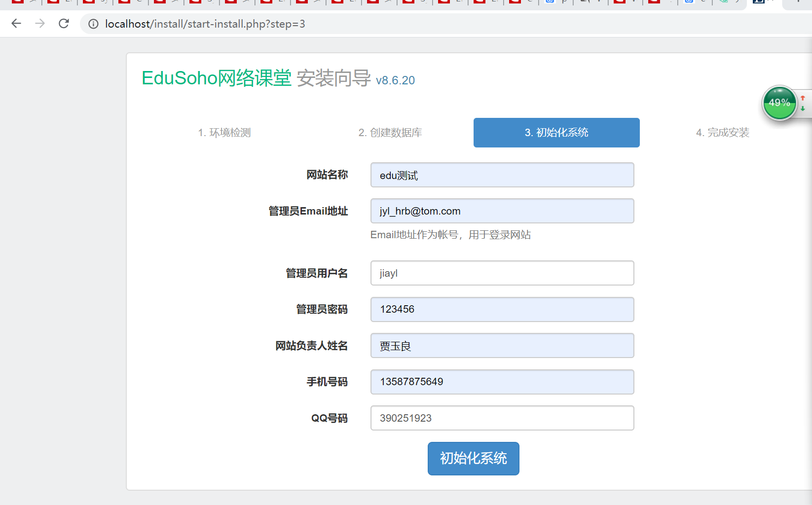Reload the install page
The image size is (812, 505).
tap(64, 24)
